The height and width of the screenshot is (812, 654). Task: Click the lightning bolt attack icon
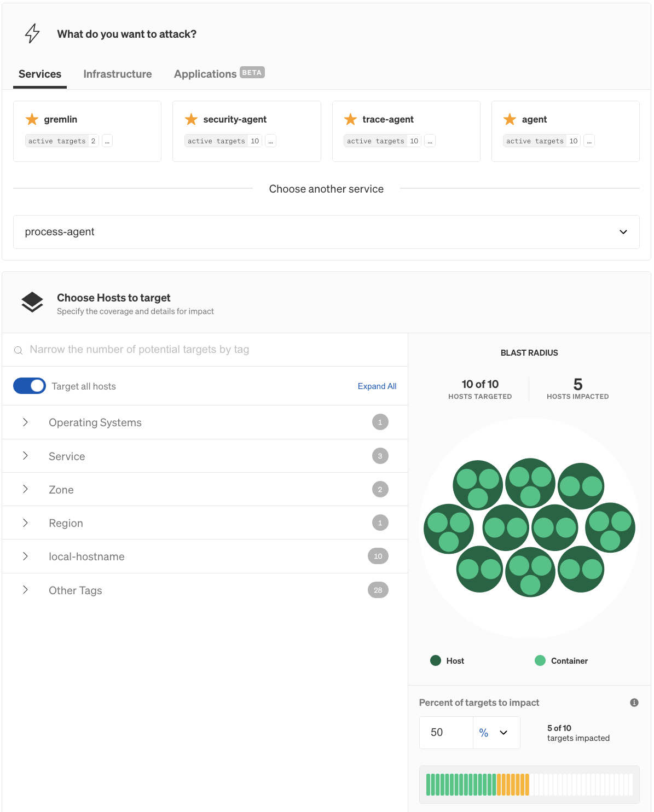(32, 33)
